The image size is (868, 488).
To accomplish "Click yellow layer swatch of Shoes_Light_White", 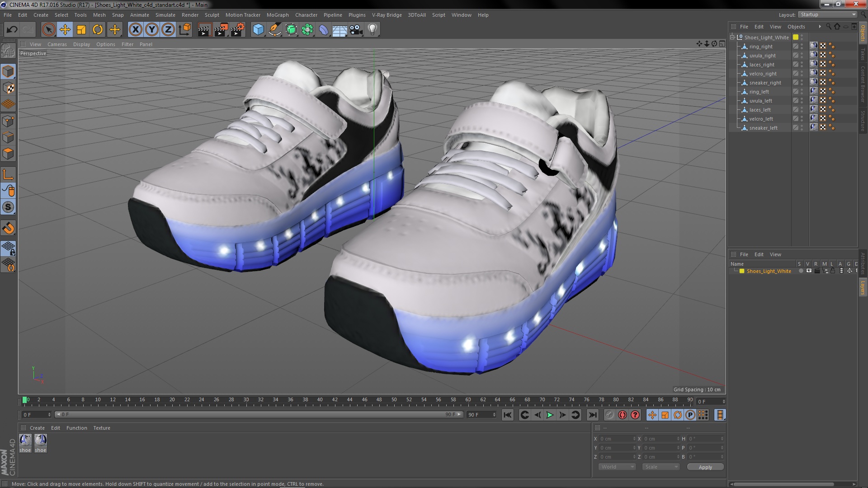I will coord(796,37).
